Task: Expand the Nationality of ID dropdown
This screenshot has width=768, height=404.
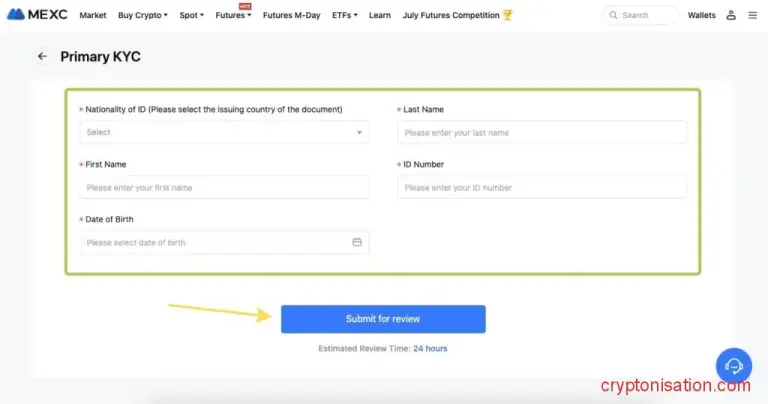Action: 224,132
